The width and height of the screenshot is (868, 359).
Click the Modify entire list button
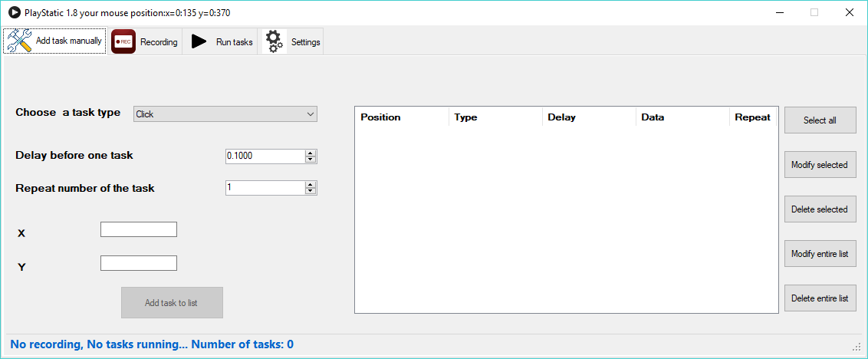pos(820,254)
